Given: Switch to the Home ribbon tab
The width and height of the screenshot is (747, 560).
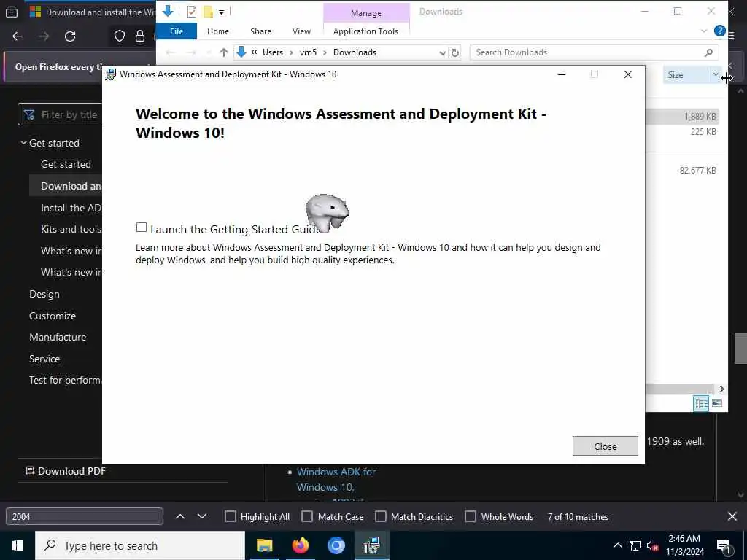Looking at the screenshot, I should click(x=217, y=31).
